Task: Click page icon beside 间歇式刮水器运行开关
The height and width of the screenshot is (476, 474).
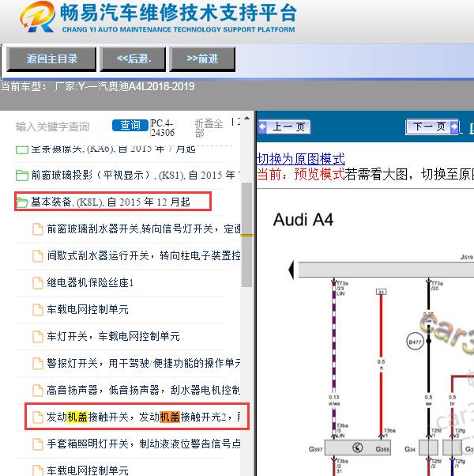Action: point(38,256)
